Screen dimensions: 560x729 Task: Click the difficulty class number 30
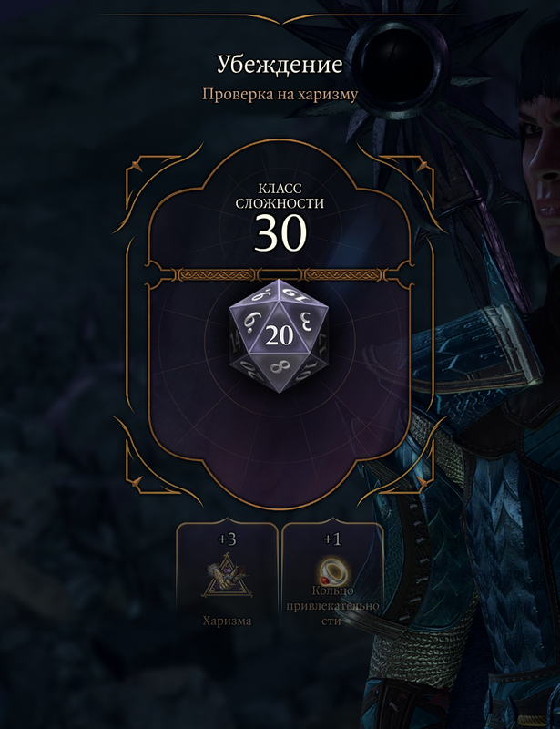280,233
